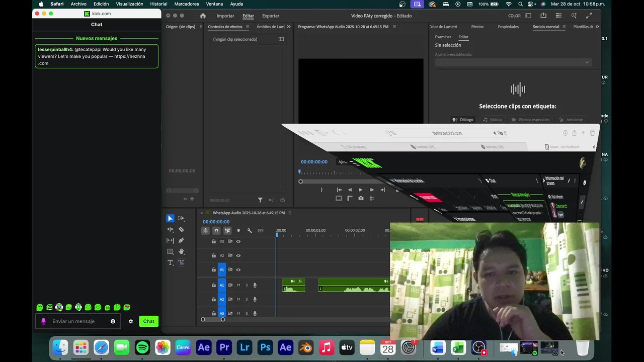This screenshot has width=644, height=362.
Task: Switch to the Efectos panel tab
Action: 477,27
